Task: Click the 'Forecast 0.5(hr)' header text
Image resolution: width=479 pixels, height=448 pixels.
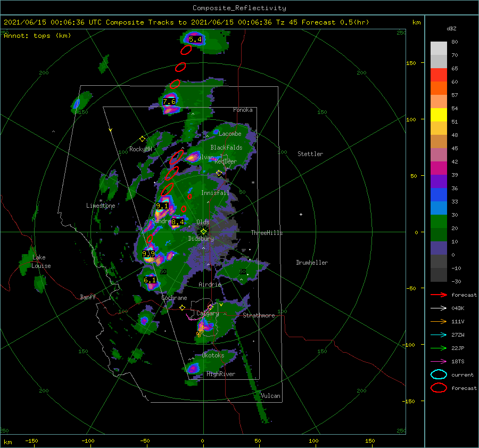Action: coord(335,22)
